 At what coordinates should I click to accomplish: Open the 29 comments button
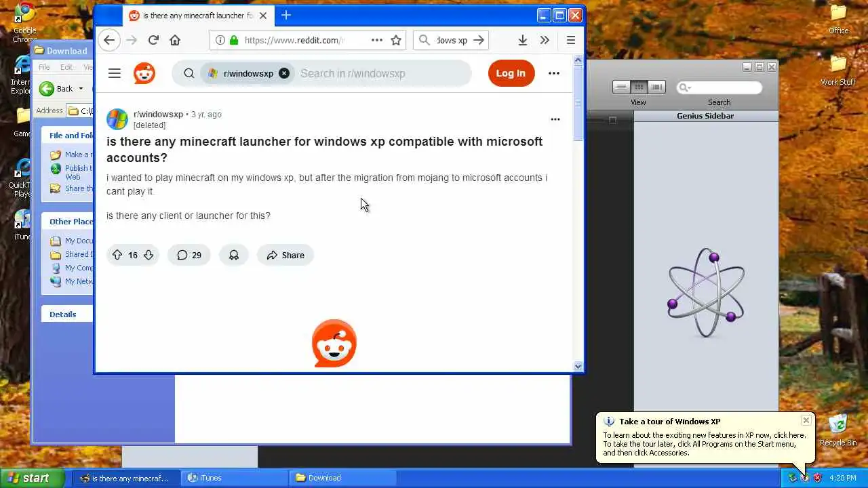[189, 255]
